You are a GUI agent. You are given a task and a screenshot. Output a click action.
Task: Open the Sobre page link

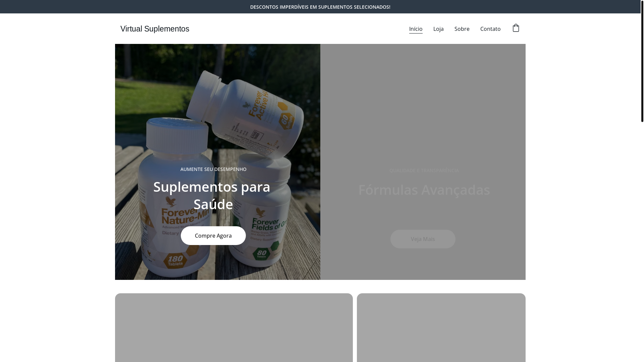pyautogui.click(x=462, y=29)
